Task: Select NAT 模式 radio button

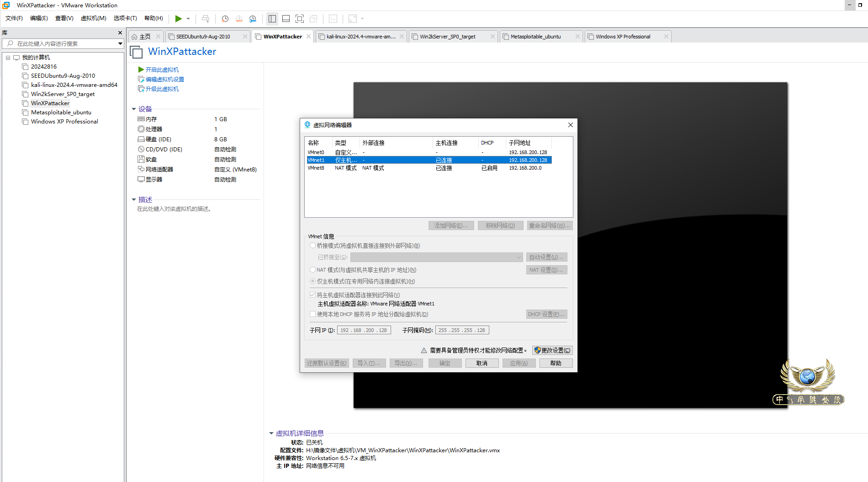Action: [x=312, y=270]
